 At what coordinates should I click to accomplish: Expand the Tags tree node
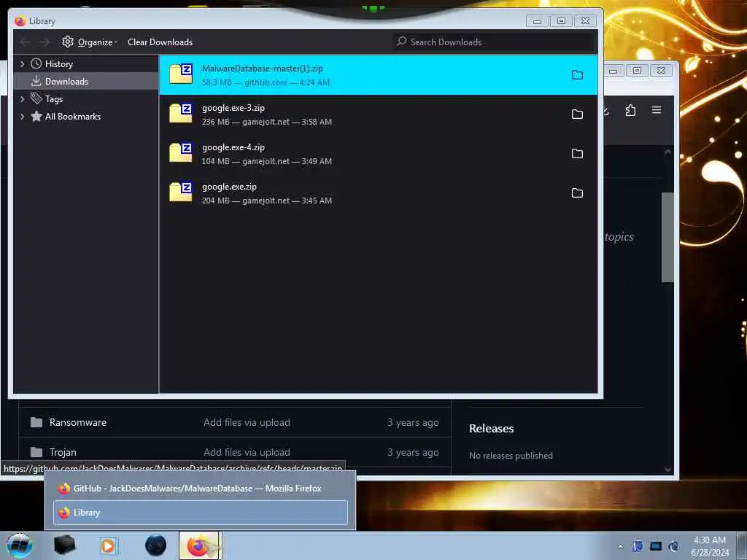click(x=22, y=98)
